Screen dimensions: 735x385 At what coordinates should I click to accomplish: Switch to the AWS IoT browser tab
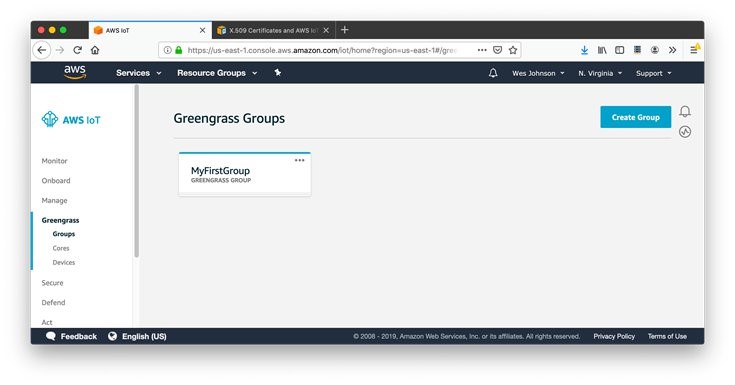(150, 30)
